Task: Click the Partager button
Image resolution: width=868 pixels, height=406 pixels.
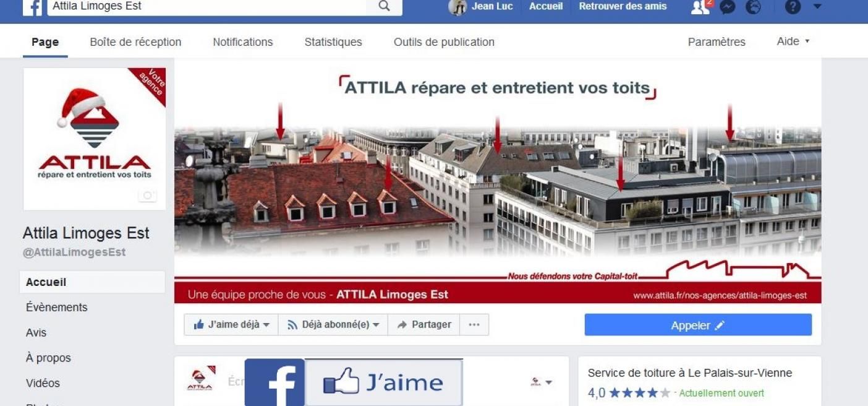Action: tap(423, 325)
